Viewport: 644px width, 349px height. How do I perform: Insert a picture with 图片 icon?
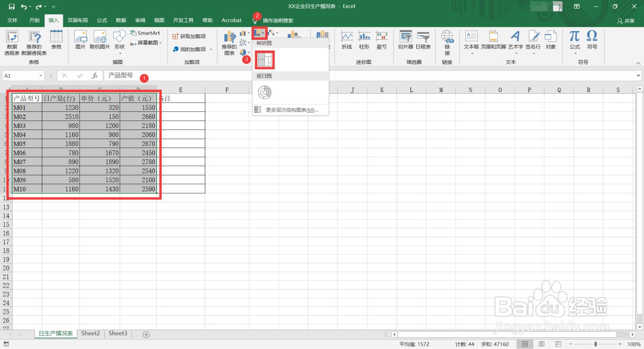80,40
